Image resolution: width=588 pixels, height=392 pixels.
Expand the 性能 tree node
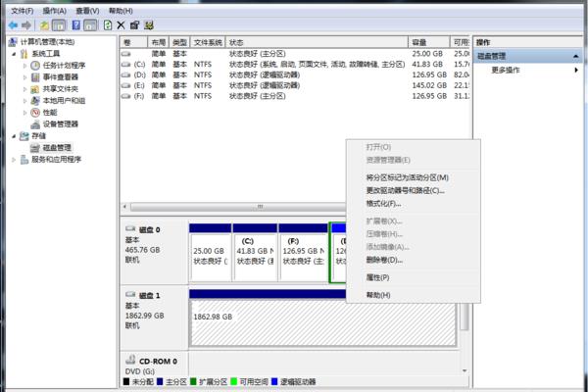coord(25,113)
